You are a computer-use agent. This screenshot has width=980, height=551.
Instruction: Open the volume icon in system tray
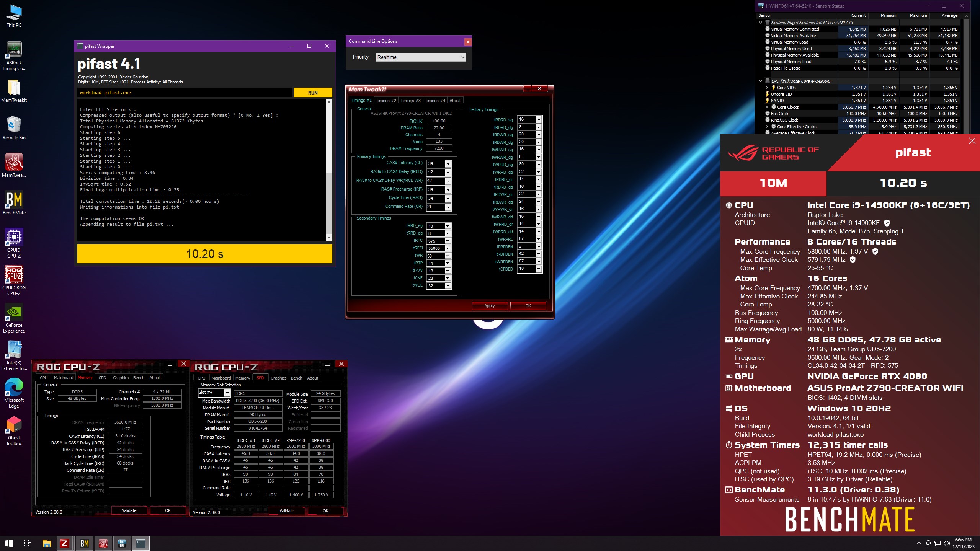pyautogui.click(x=947, y=543)
